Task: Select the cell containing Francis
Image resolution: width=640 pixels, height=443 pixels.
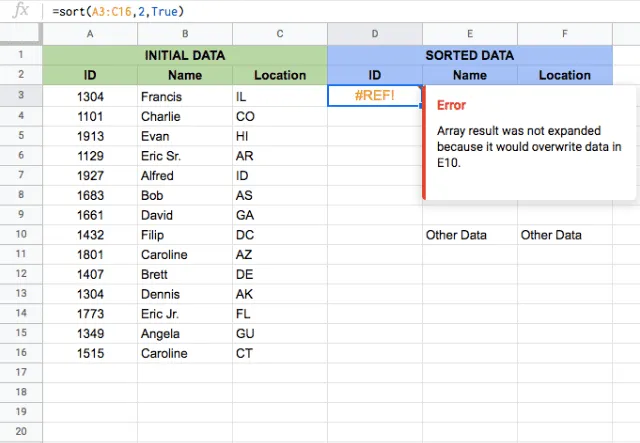Action: pos(185,96)
